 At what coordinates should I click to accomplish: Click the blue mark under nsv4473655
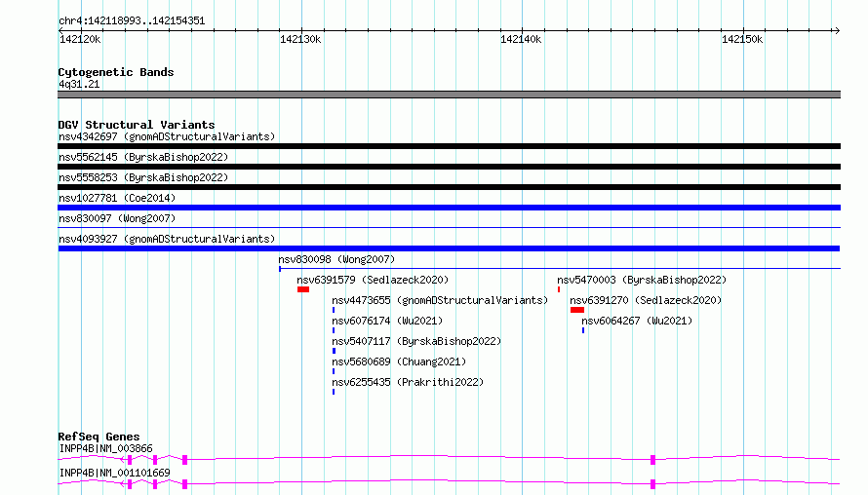tap(334, 310)
